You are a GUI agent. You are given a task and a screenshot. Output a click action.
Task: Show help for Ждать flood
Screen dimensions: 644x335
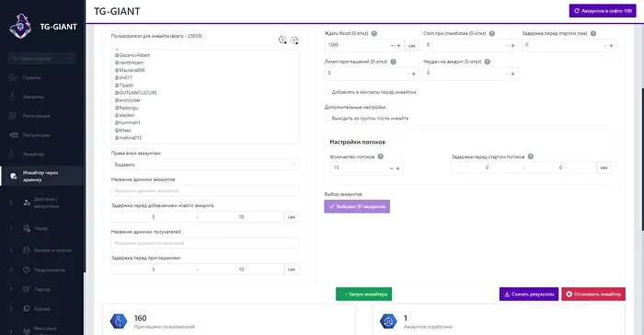[x=374, y=34]
